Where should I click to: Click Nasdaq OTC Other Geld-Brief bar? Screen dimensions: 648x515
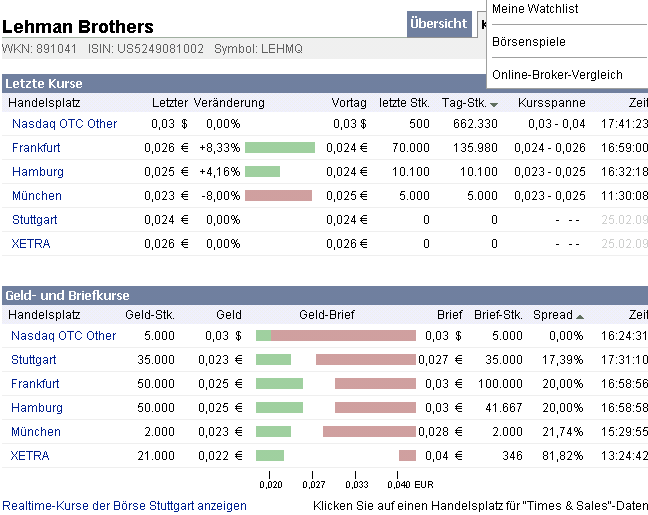pyautogui.click(x=335, y=336)
